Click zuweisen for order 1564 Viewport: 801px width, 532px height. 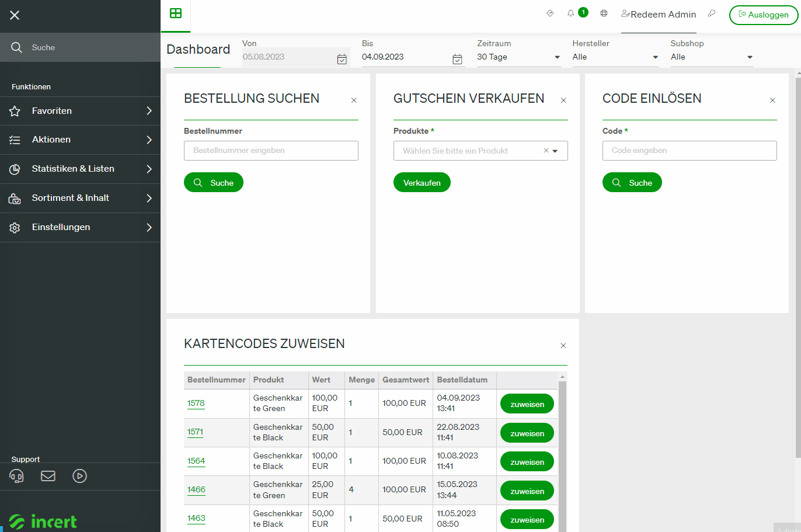tap(527, 461)
